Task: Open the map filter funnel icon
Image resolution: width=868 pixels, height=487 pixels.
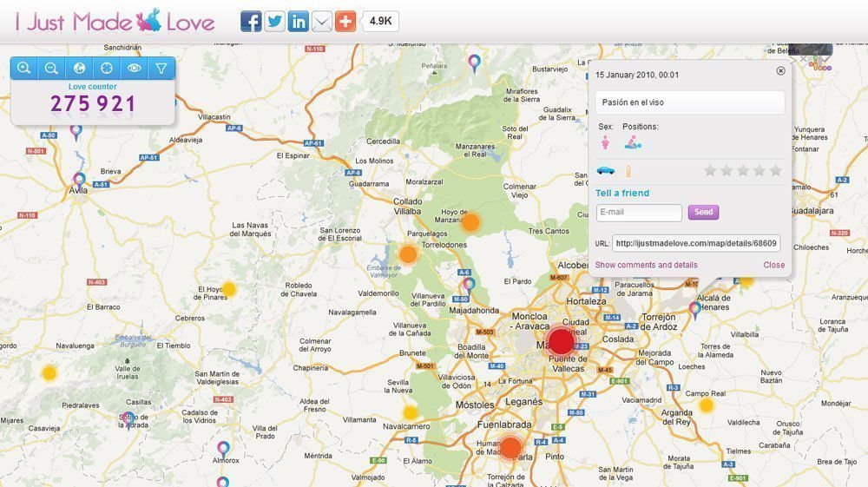Action: pos(161,68)
